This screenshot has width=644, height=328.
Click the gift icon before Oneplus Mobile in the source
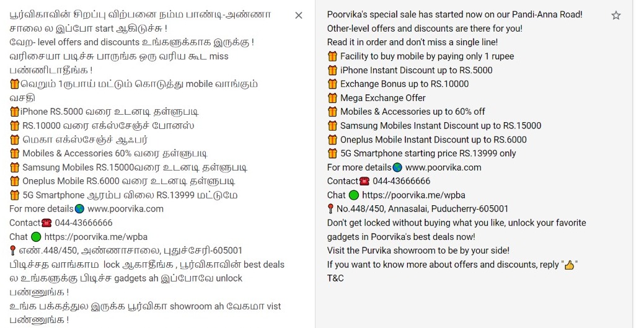pyautogui.click(x=15, y=182)
